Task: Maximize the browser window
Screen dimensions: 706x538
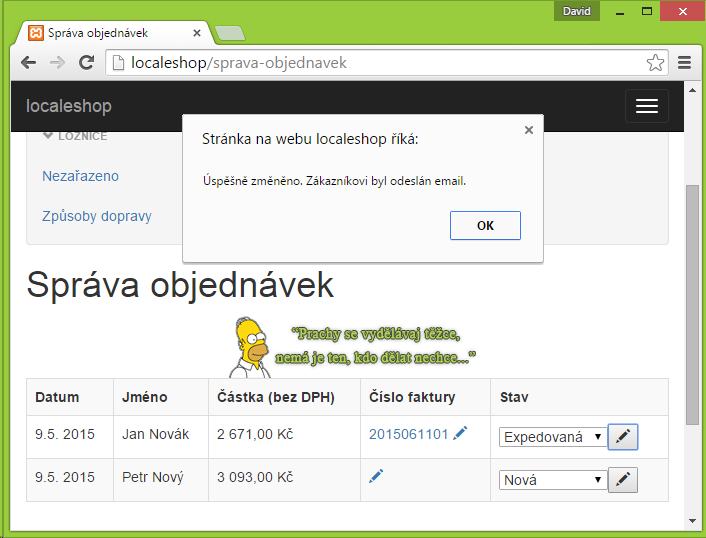Action: pos(647,11)
